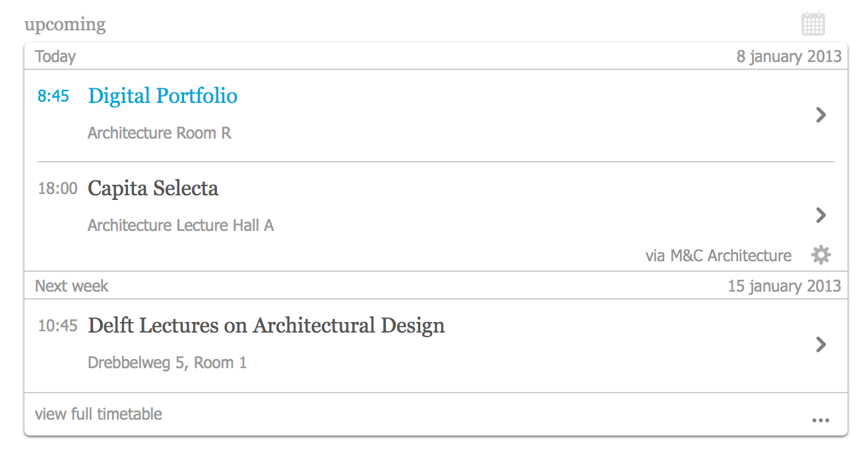Expand Delft Lectures on Architectural Design chevron
This screenshot has width=868, height=452.
tap(821, 344)
